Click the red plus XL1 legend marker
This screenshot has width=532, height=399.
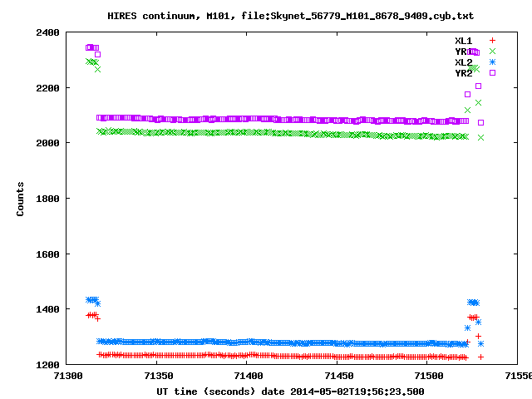(492, 41)
